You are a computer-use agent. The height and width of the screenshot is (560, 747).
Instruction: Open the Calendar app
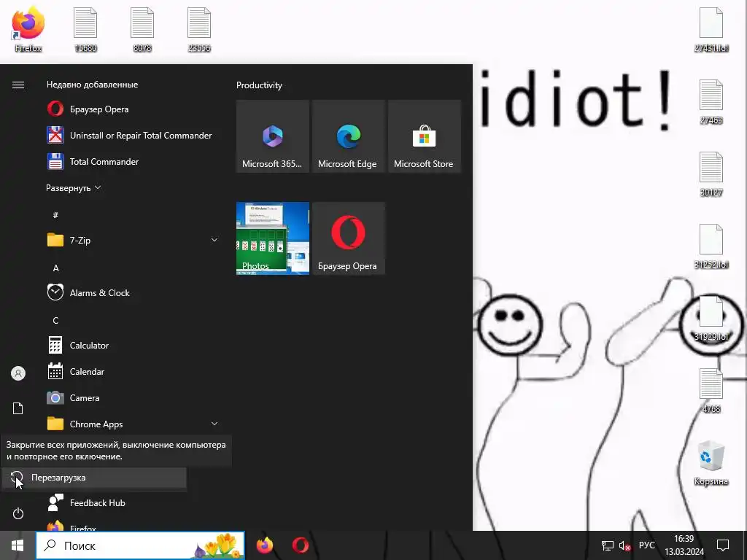click(x=133, y=371)
